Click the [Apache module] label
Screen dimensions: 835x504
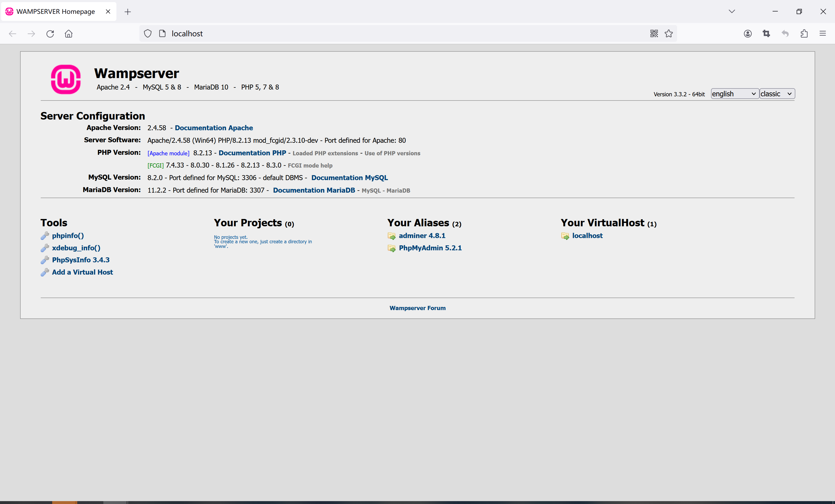168,153
